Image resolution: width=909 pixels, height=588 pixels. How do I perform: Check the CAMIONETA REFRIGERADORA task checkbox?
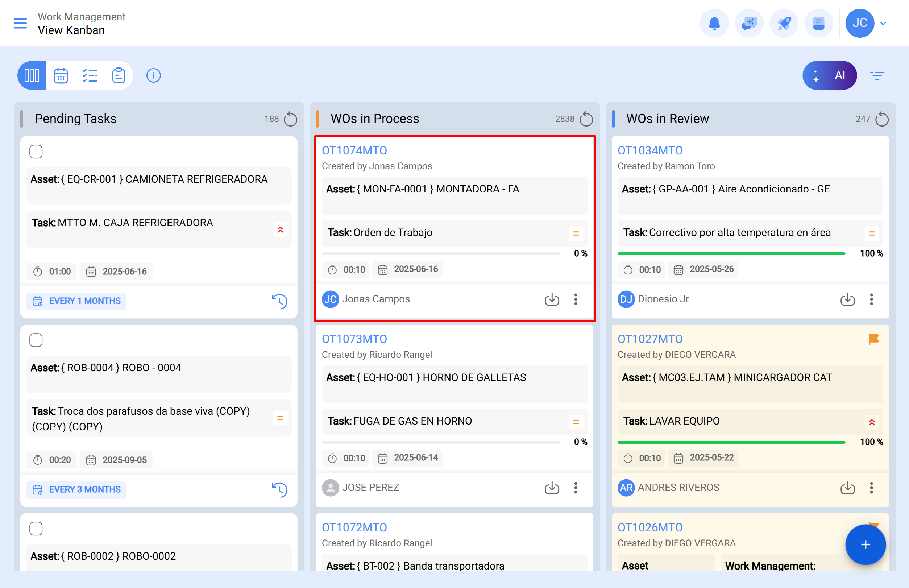click(x=36, y=151)
